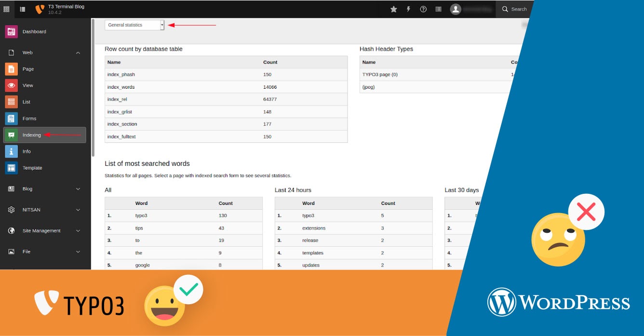Select the Indexing module icon
The height and width of the screenshot is (336, 644).
coord(11,135)
